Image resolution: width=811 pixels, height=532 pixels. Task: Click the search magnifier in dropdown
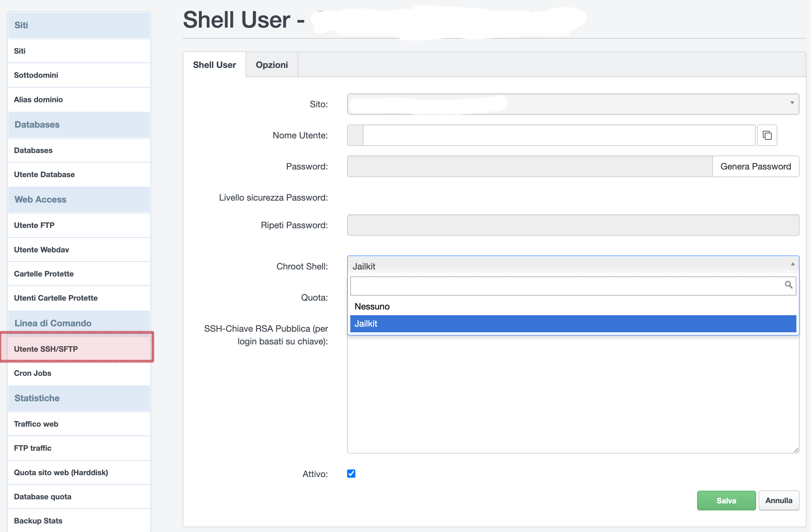788,285
